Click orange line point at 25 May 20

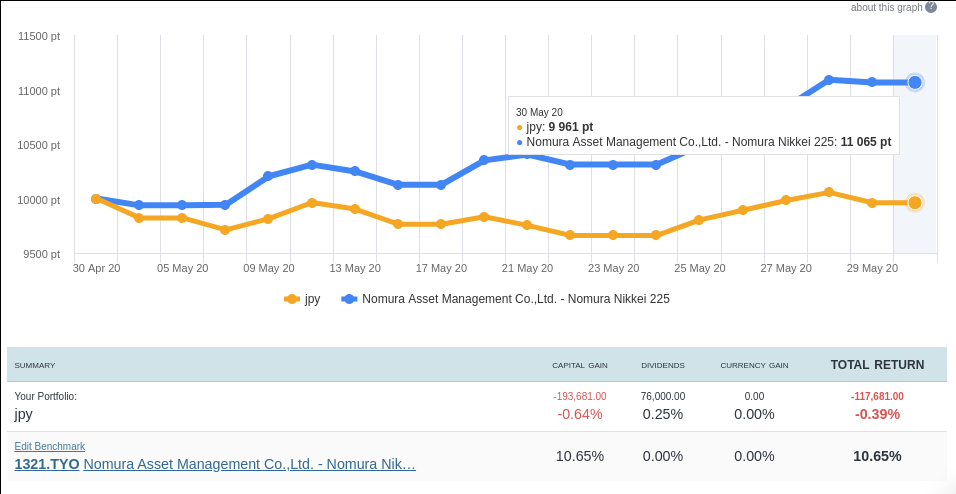(699, 220)
